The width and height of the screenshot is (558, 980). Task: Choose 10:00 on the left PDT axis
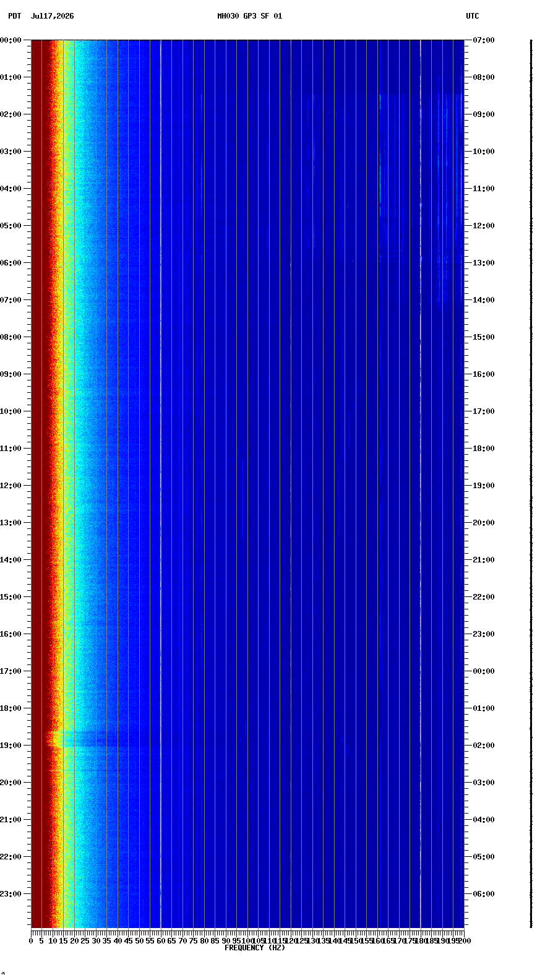11,411
